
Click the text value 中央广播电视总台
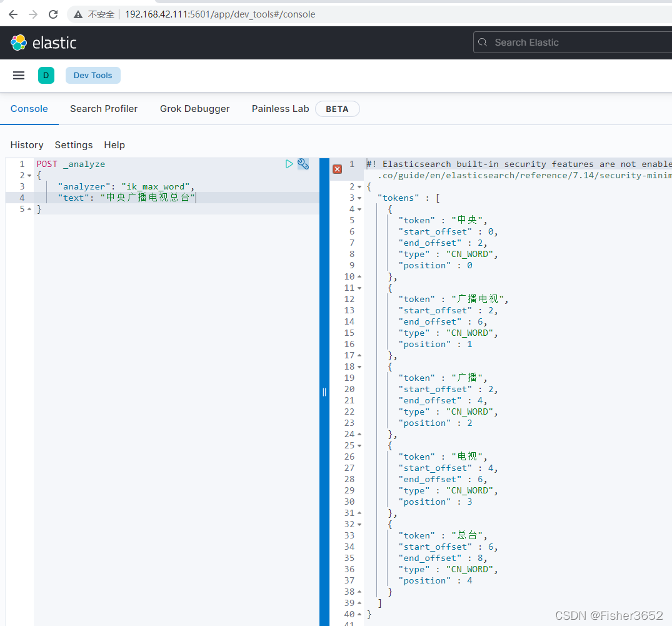(x=148, y=198)
